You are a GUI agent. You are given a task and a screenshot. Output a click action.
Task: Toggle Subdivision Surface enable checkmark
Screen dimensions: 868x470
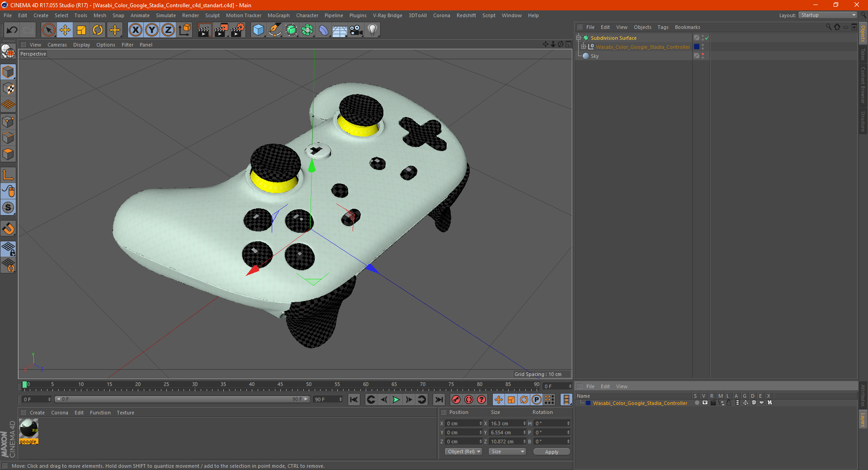(x=707, y=38)
